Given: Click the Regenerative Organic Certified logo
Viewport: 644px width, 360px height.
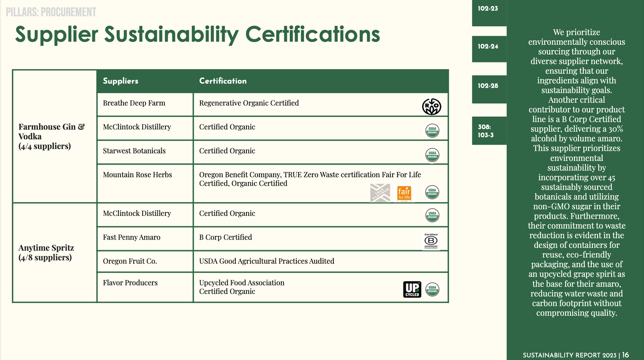Looking at the screenshot, I should (431, 107).
